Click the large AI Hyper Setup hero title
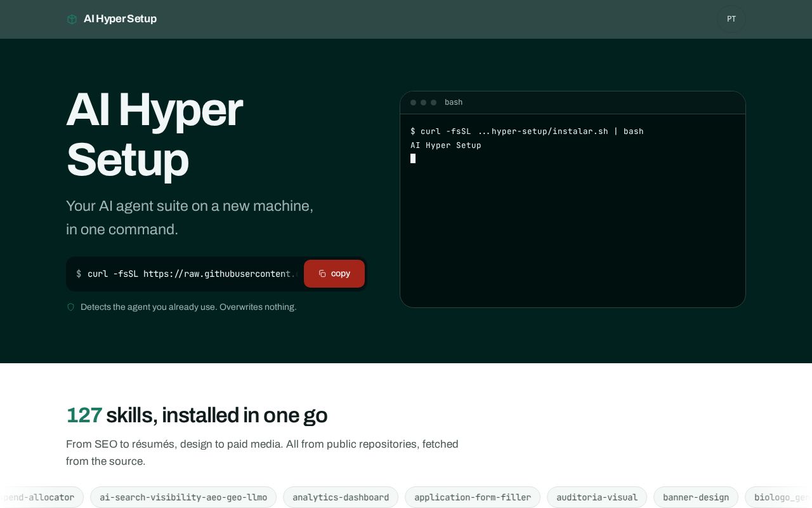 (155, 134)
